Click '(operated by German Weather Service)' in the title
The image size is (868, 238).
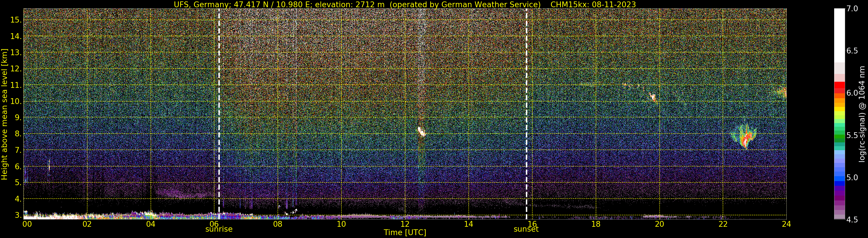[x=466, y=4]
